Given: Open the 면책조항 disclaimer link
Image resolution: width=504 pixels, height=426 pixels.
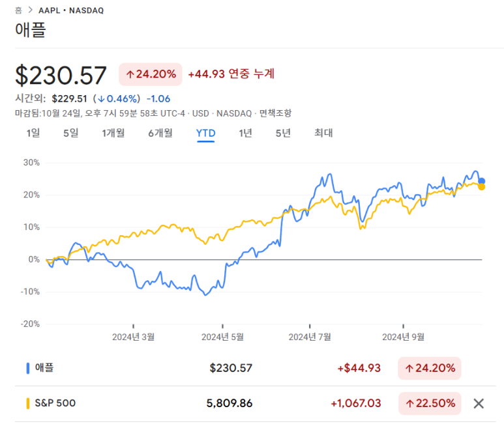Looking at the screenshot, I should coord(275,113).
